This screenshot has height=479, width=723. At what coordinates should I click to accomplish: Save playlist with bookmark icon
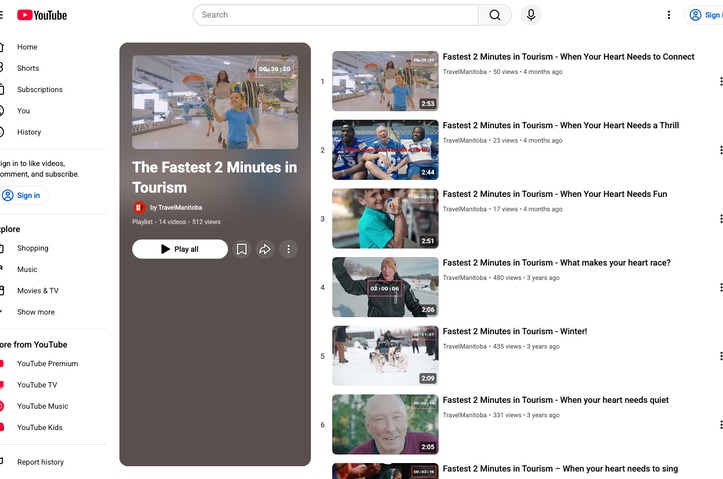[x=242, y=249]
